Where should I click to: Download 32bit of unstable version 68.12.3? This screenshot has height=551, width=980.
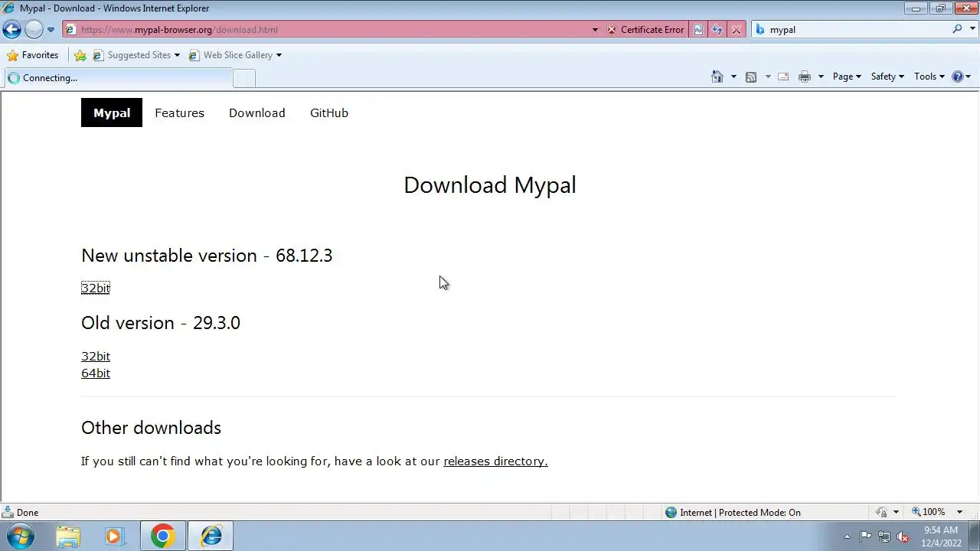pos(96,288)
